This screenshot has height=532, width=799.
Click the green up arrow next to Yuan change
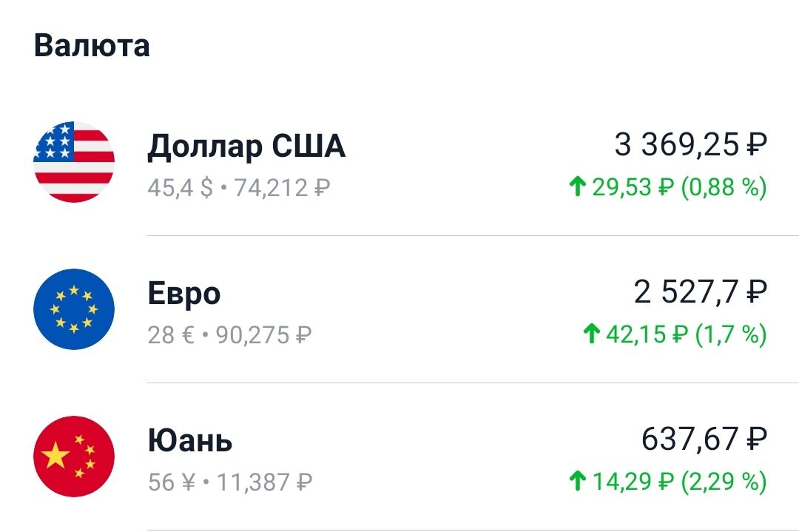579,479
